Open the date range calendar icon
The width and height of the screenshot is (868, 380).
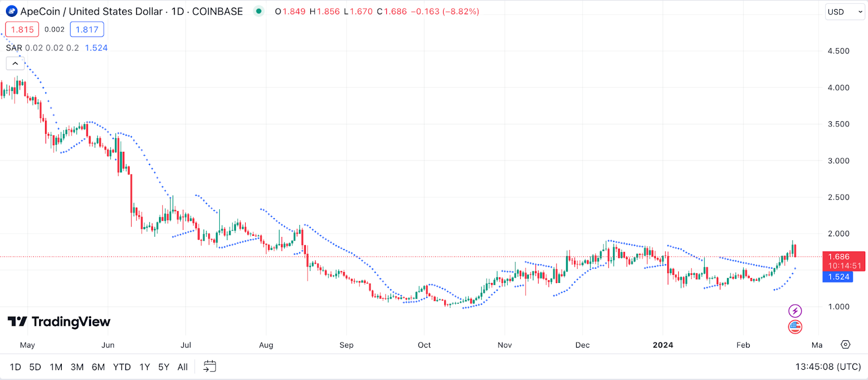(209, 367)
